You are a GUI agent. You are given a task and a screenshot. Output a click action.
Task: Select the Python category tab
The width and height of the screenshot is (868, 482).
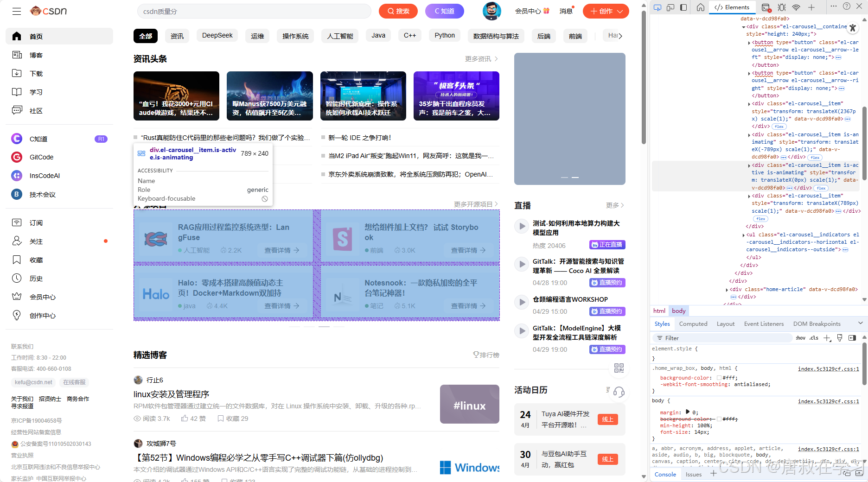click(445, 36)
